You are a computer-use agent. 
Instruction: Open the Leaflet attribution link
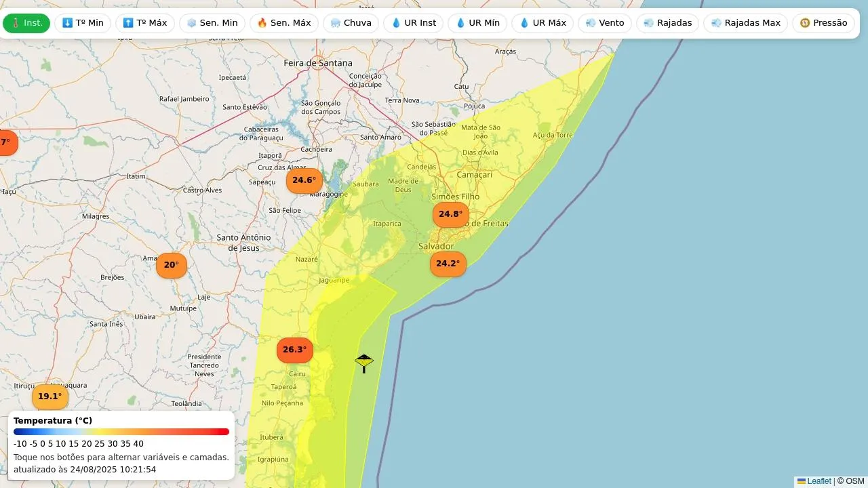click(x=818, y=481)
